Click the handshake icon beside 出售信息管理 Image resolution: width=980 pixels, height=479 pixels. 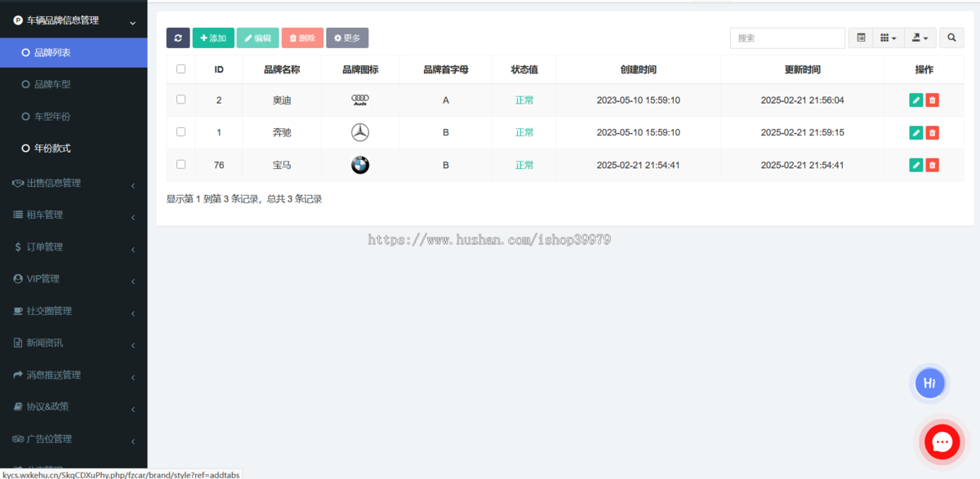pos(18,183)
